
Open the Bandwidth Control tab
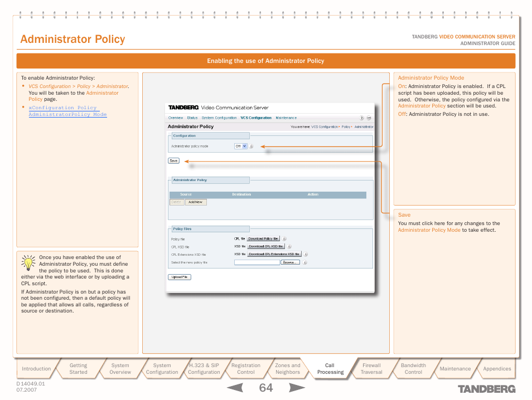(x=413, y=369)
